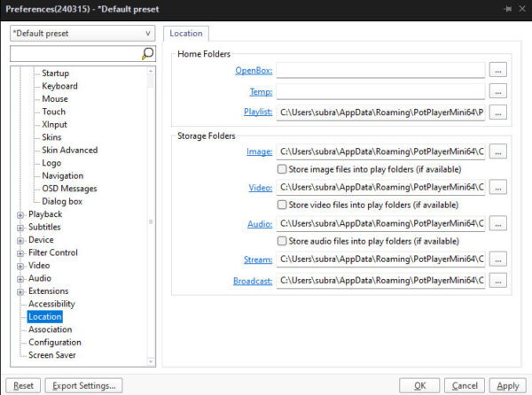532x395 pixels.
Task: Browse for OpenBox folder with ellipsis button
Action: (x=497, y=70)
